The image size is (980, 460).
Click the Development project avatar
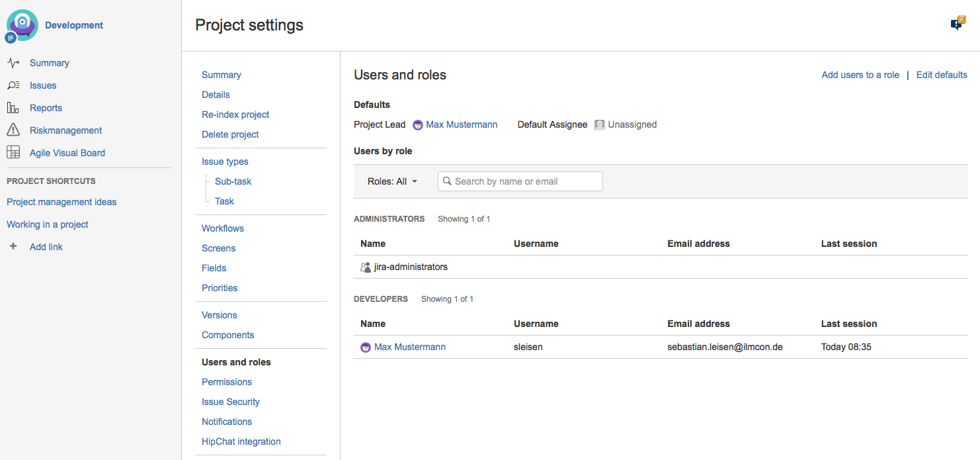click(x=22, y=25)
